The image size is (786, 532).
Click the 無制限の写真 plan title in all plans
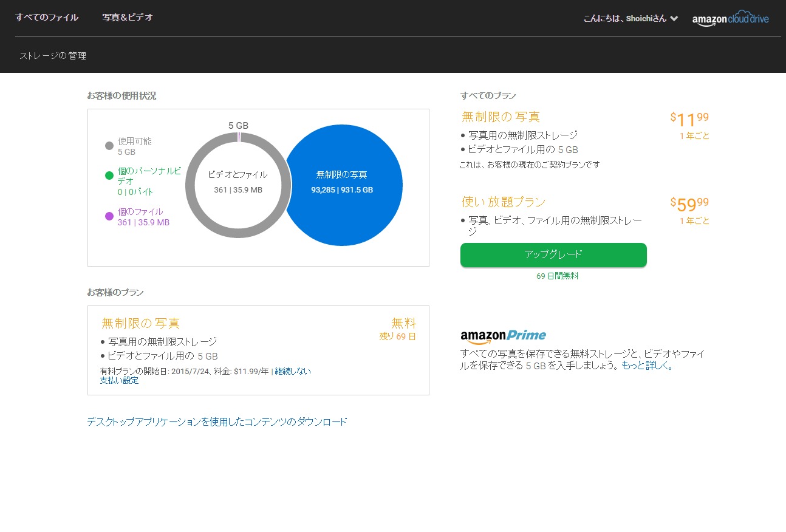coord(501,117)
